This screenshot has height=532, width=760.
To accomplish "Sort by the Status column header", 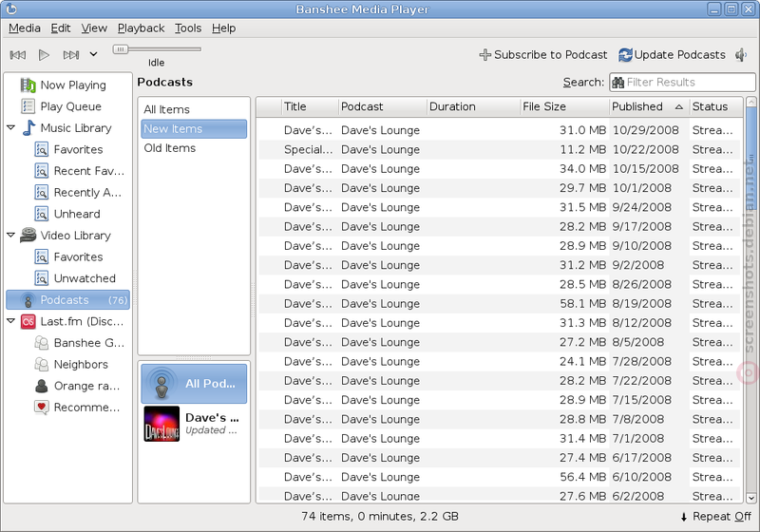I will click(x=716, y=106).
